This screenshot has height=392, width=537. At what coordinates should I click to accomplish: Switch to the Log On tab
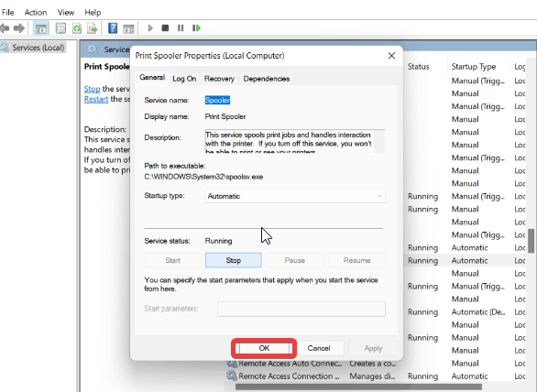[x=184, y=79]
